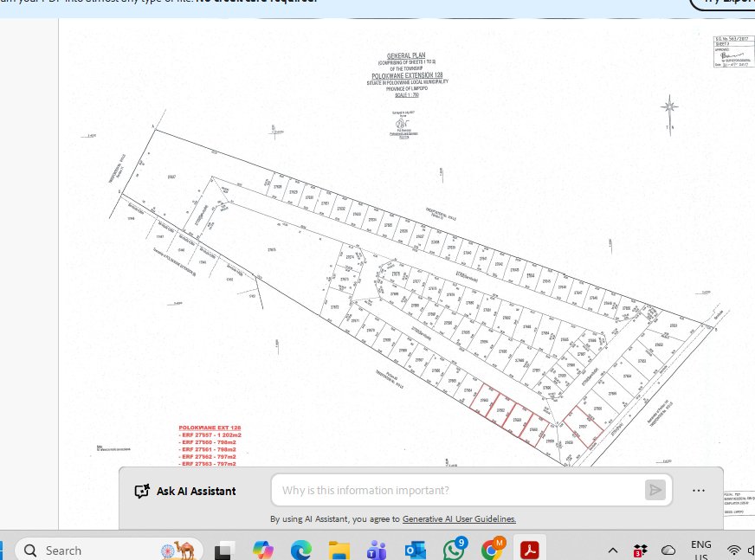Open Outlook from the taskbar
Screen dimensions: 755x560
(415, 550)
